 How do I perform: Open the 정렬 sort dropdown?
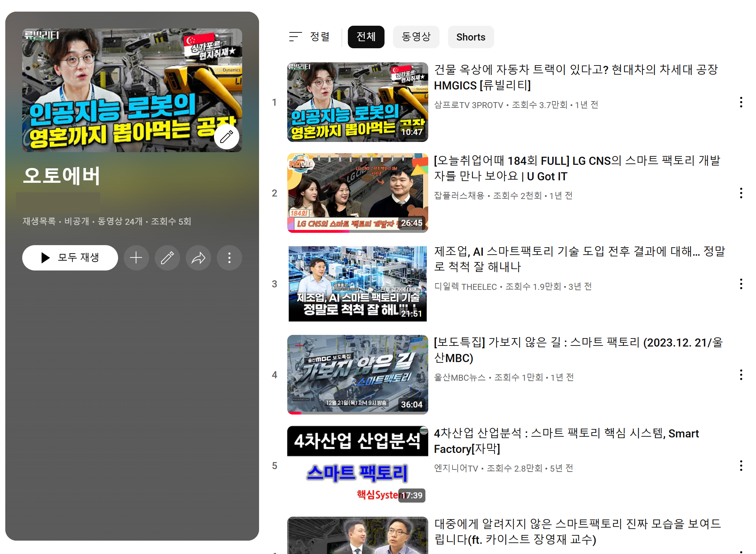(x=309, y=37)
